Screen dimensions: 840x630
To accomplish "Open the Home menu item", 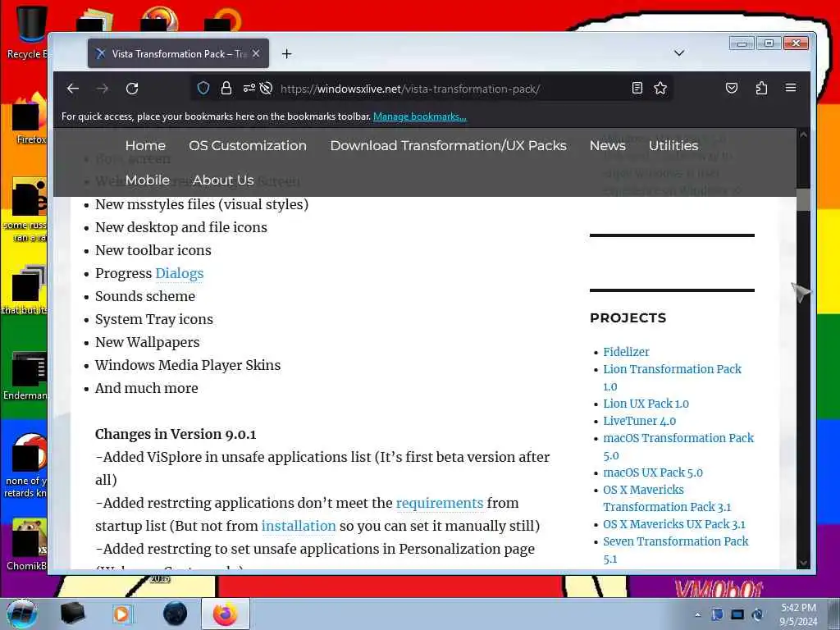I will pos(145,146).
